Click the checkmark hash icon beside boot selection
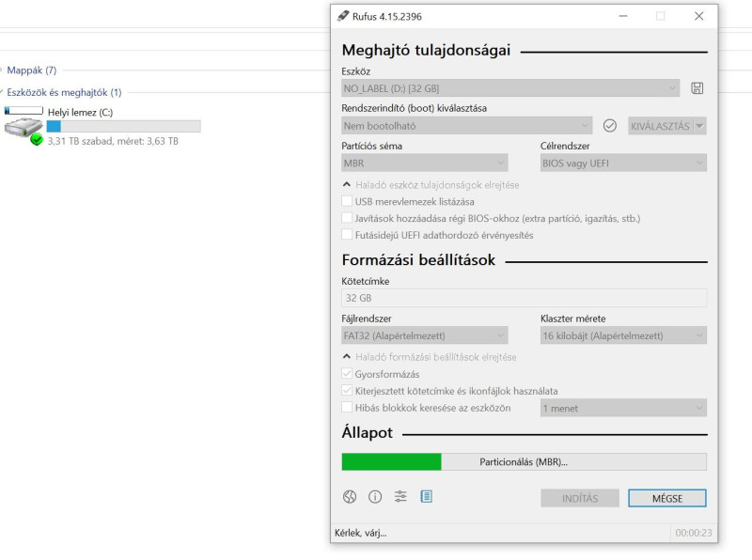This screenshot has height=560, width=752. coord(609,126)
